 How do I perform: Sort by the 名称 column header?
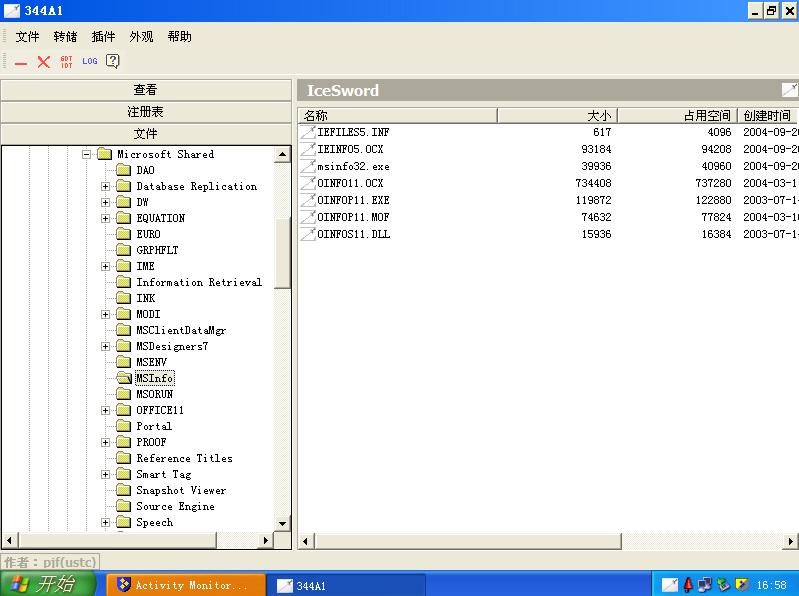397,116
